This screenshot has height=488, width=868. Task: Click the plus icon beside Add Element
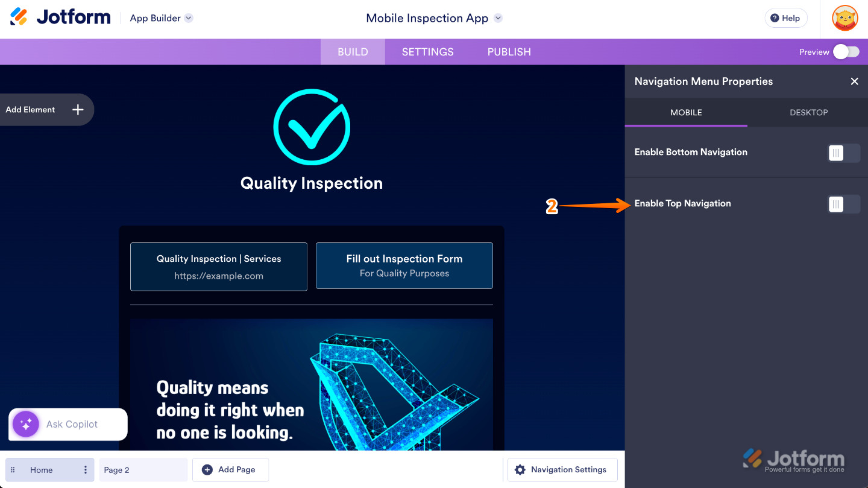[x=78, y=110]
